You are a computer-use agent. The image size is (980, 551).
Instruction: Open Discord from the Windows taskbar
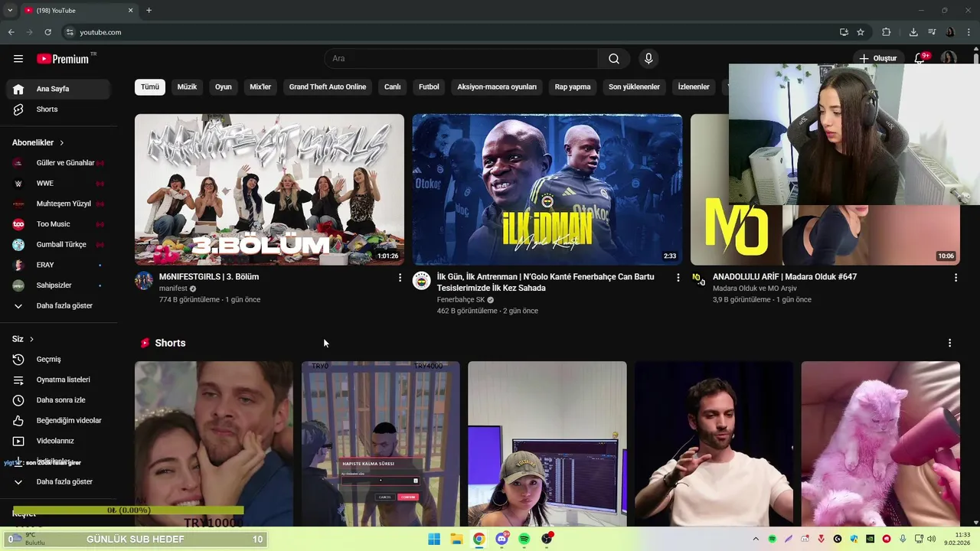point(501,539)
